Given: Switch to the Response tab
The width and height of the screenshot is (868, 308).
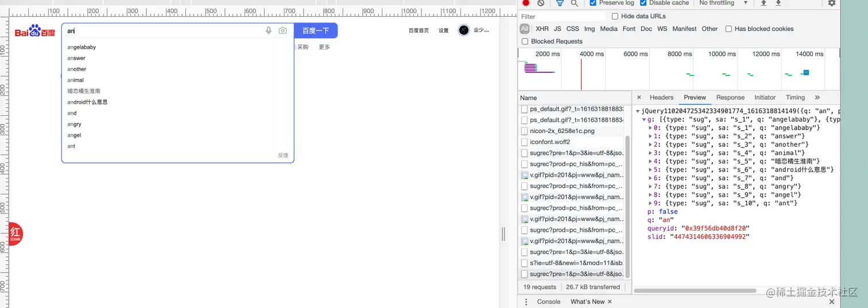Looking at the screenshot, I should [x=730, y=98].
